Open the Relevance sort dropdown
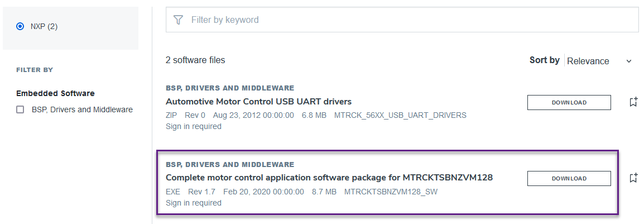The image size is (644, 224). (588, 61)
